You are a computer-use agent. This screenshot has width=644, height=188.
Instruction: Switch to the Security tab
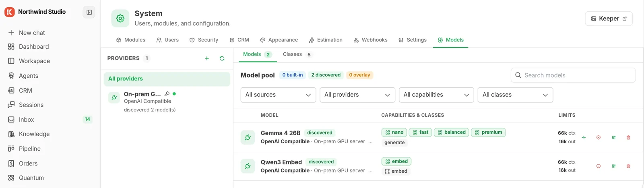tap(204, 40)
